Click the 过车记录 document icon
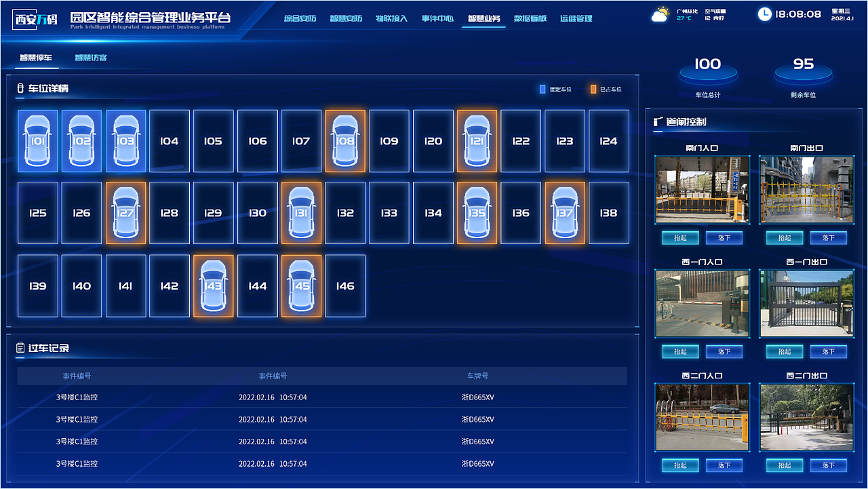The width and height of the screenshot is (868, 489). click(x=20, y=348)
